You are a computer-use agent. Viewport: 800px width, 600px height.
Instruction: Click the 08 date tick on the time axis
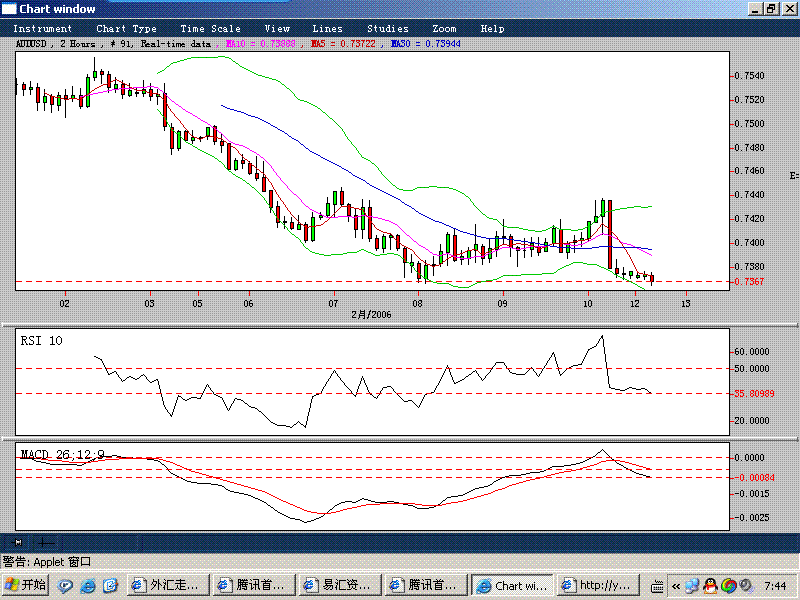(418, 304)
